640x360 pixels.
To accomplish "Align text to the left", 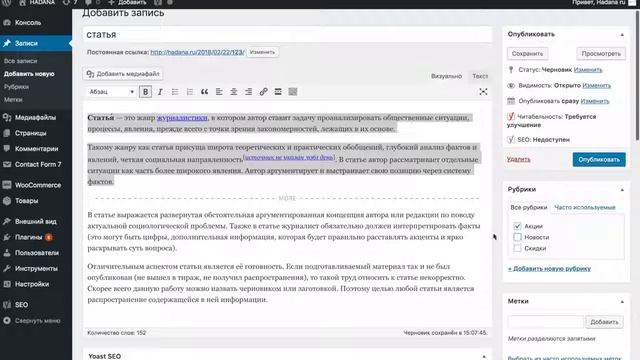I will click(219, 92).
